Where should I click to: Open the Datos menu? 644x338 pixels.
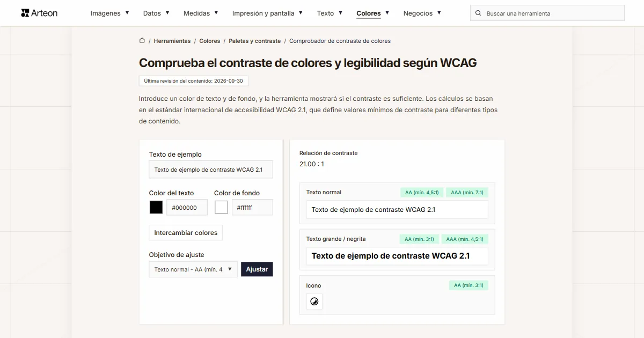coord(156,13)
